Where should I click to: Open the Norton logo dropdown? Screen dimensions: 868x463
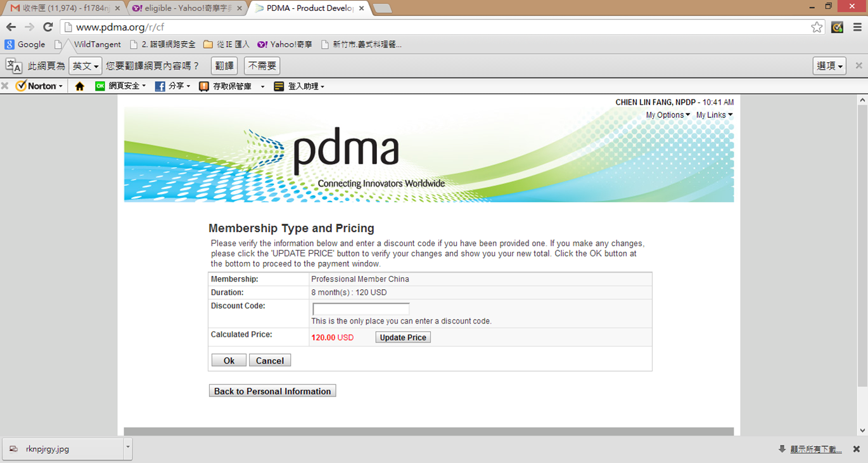[39, 86]
